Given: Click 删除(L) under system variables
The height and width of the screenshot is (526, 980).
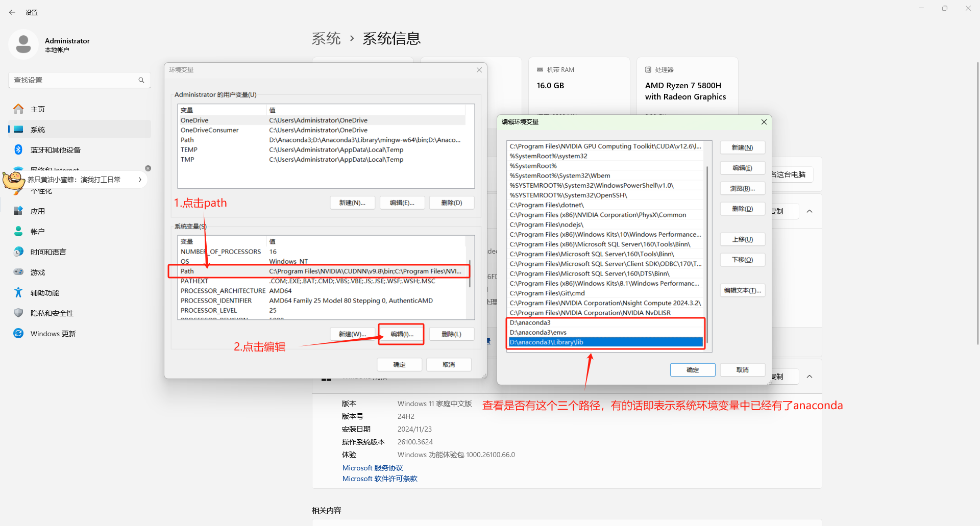Looking at the screenshot, I should (452, 334).
